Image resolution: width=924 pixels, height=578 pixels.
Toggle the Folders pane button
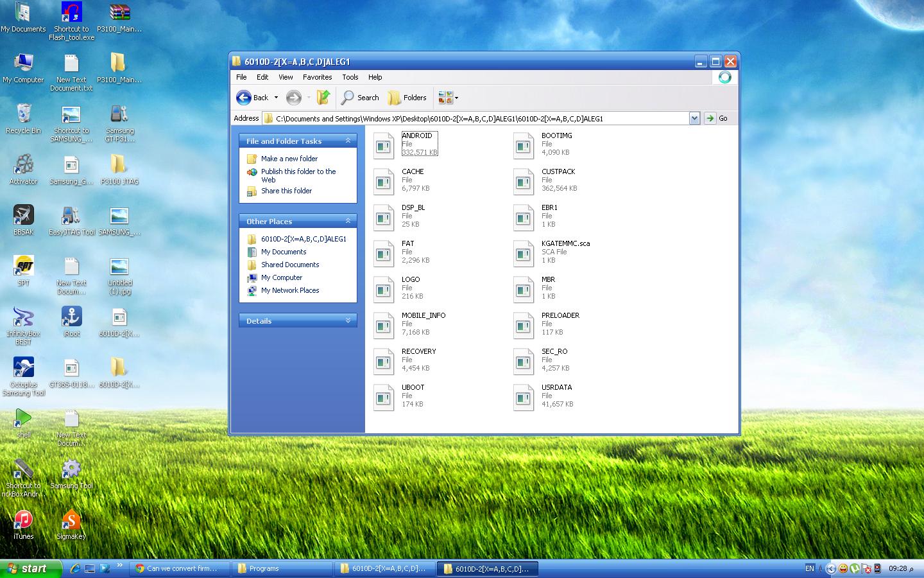407,98
